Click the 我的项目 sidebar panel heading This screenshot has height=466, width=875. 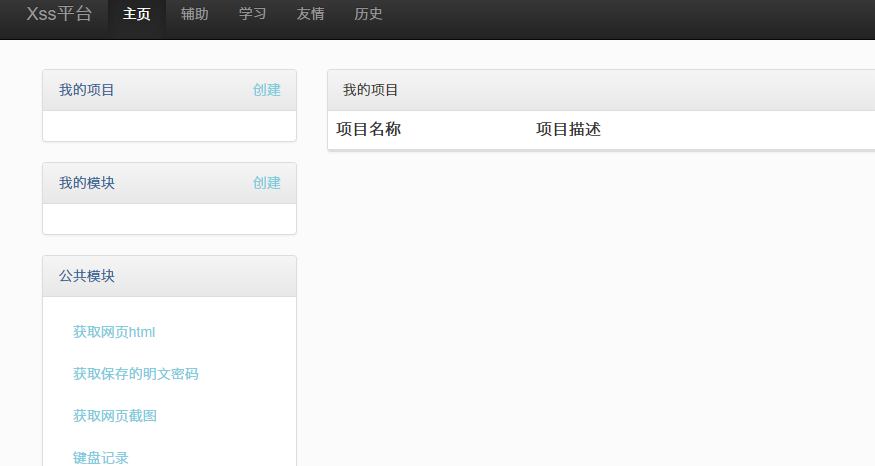click(x=87, y=90)
